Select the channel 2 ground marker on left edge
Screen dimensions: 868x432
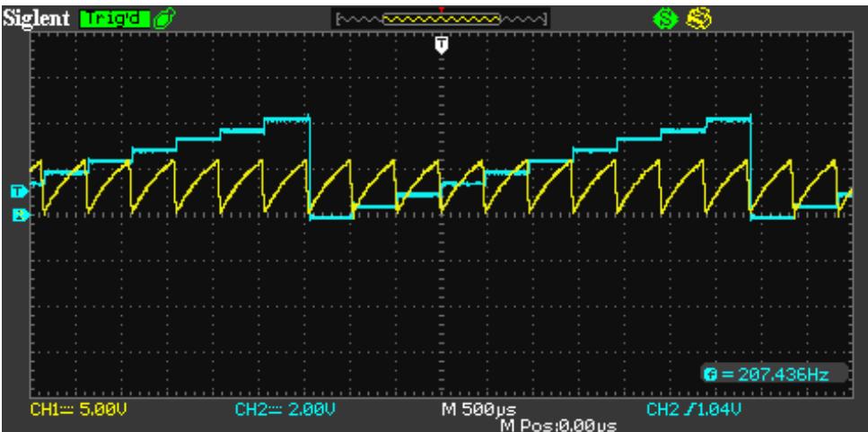[x=19, y=215]
